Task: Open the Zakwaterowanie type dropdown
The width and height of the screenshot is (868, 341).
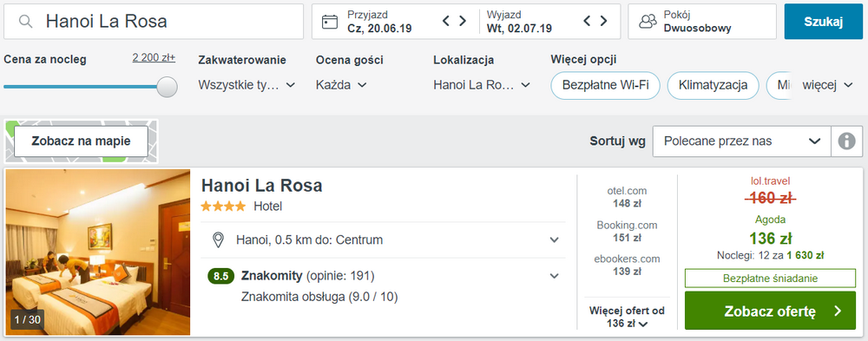Action: (247, 85)
